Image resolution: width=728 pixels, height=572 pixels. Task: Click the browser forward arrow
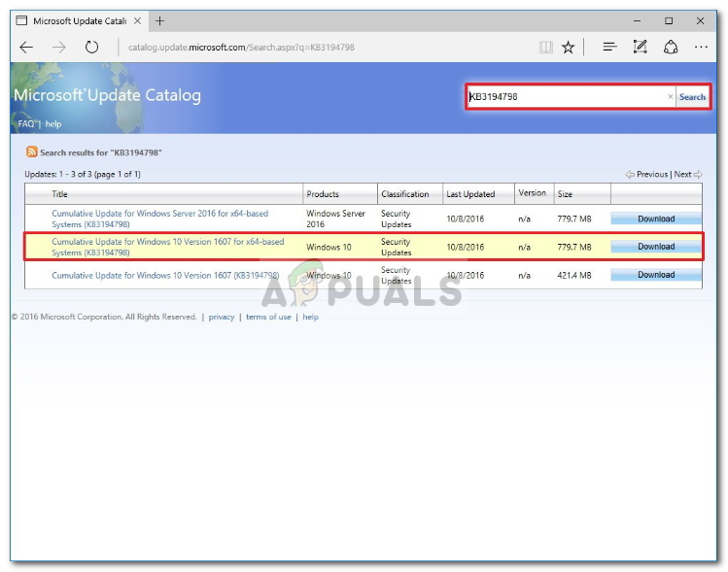59,47
